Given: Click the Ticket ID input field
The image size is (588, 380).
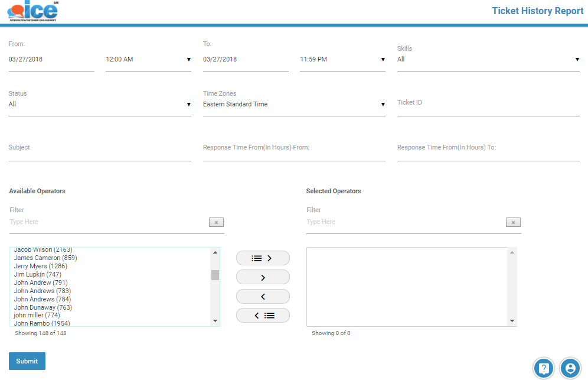Looking at the screenshot, I should click(x=488, y=109).
